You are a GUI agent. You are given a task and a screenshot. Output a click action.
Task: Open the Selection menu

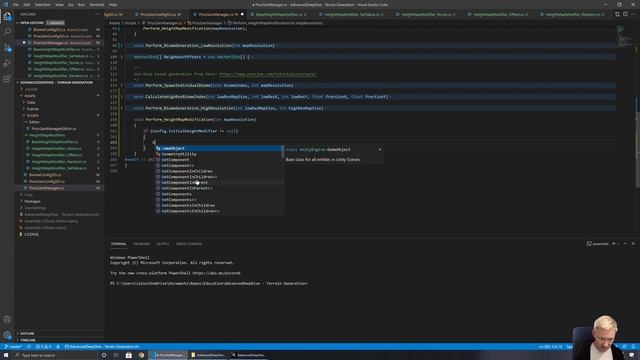(42, 4)
